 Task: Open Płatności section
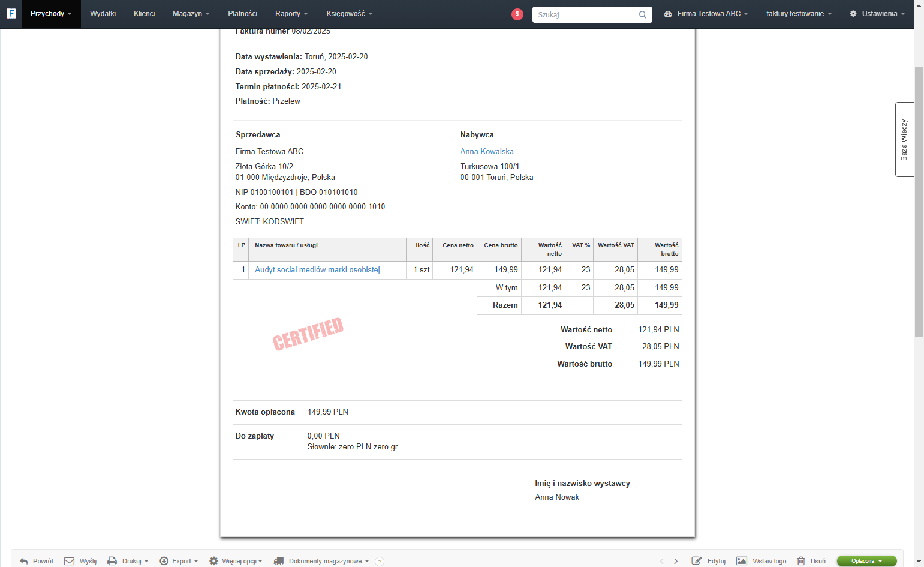coord(243,14)
